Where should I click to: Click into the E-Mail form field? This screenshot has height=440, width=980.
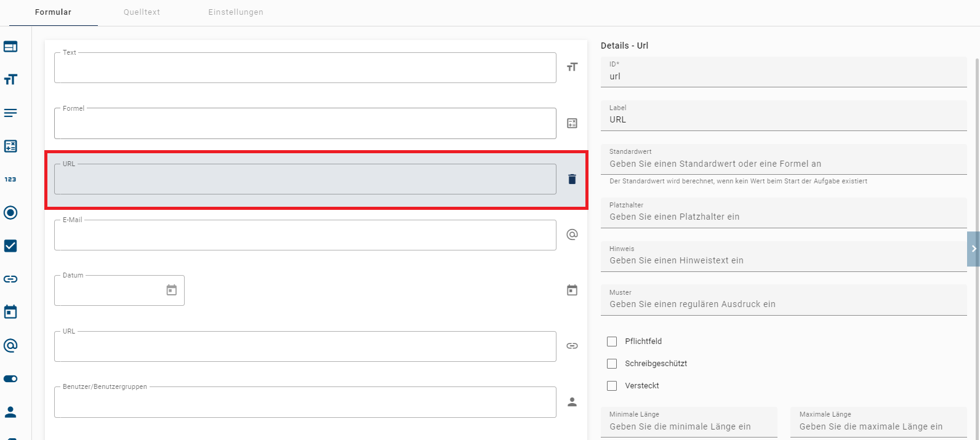[x=305, y=236]
